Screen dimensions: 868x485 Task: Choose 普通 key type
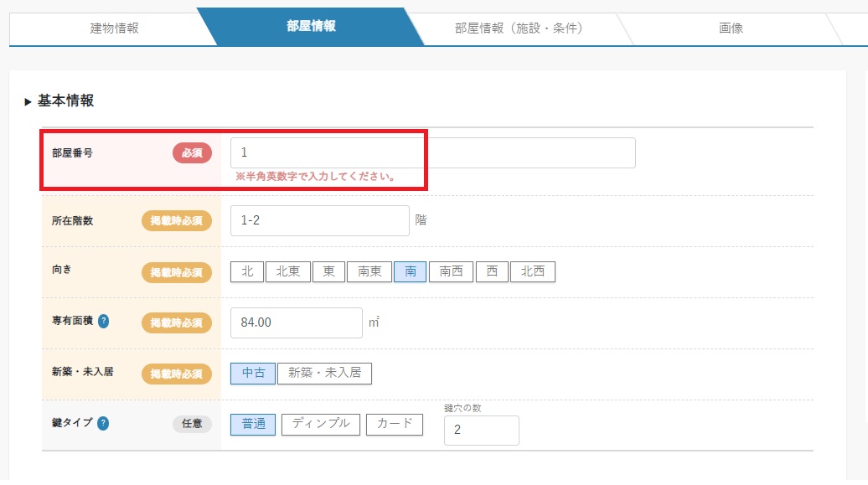pos(253,424)
